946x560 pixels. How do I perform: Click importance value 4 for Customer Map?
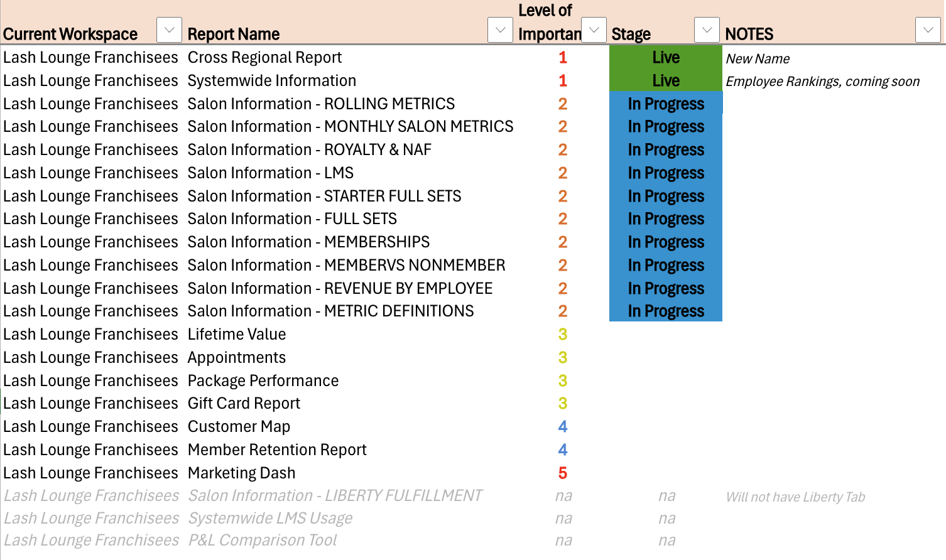pyautogui.click(x=563, y=427)
